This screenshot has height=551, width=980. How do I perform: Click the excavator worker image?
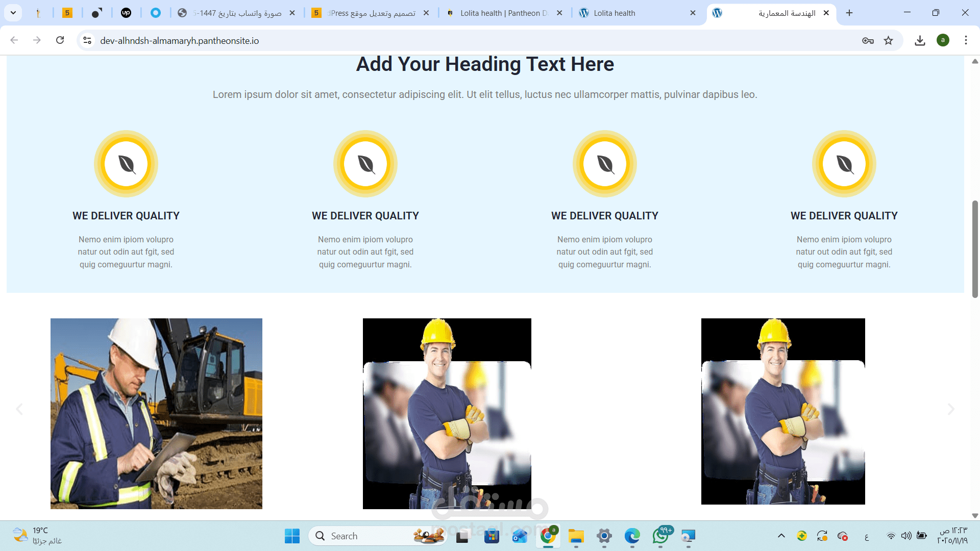(156, 413)
